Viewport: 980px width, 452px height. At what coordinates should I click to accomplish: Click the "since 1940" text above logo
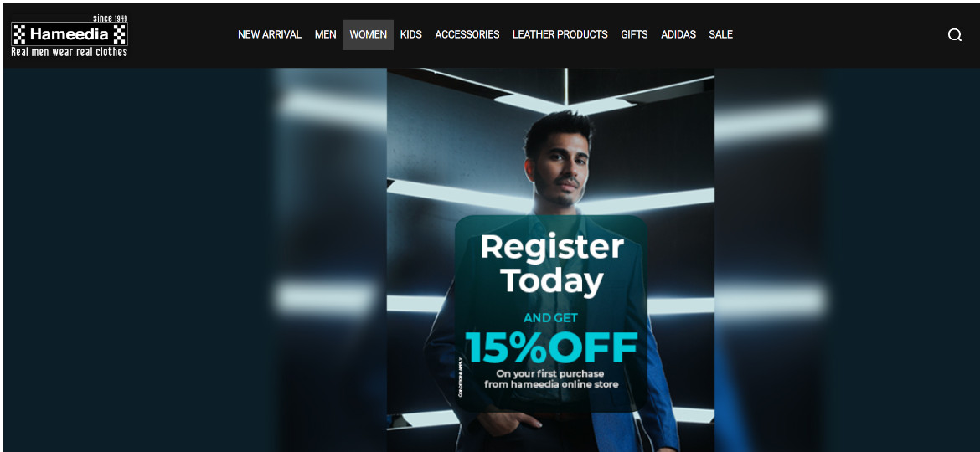click(110, 18)
